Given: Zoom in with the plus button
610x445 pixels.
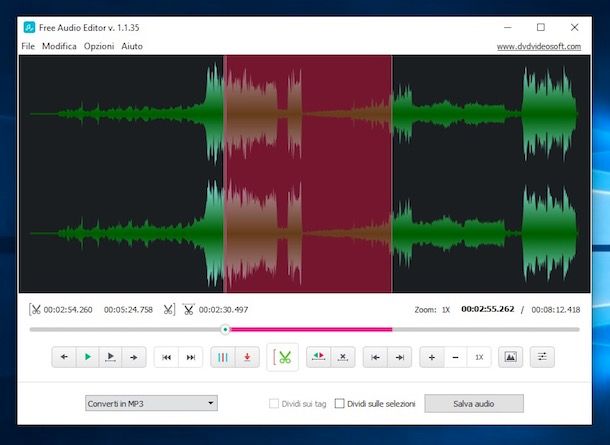Looking at the screenshot, I should tap(432, 357).
